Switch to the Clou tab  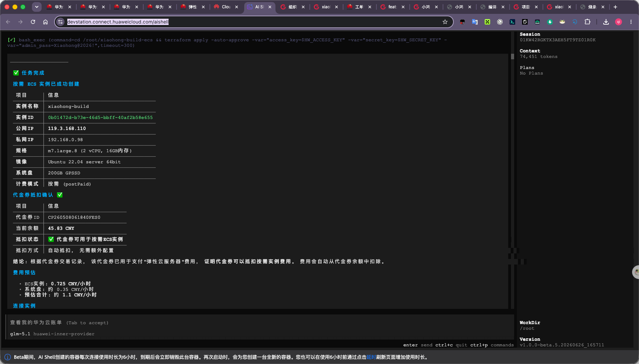(226, 7)
